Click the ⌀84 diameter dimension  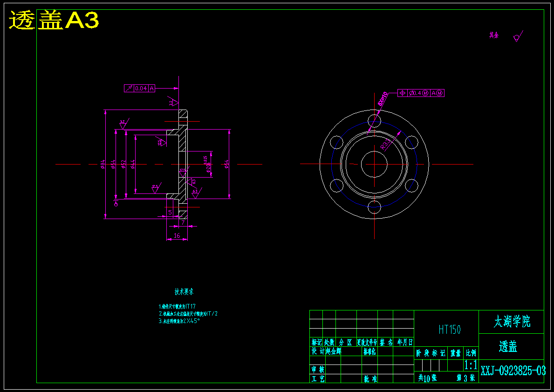(103, 165)
